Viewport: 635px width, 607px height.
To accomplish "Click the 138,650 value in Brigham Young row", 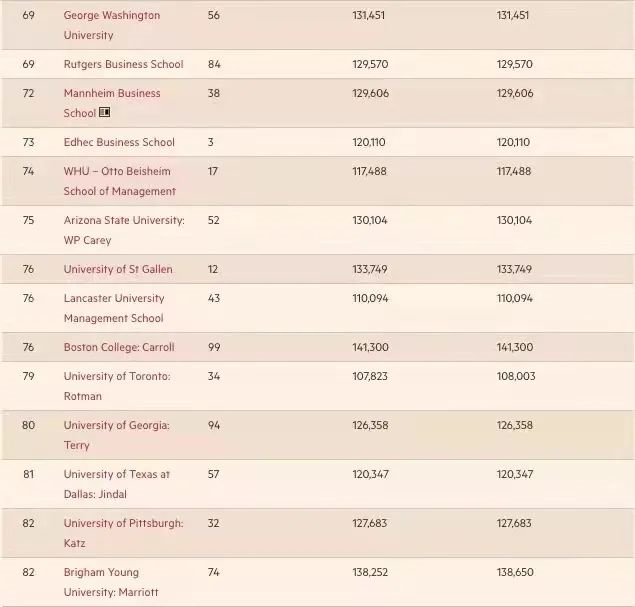I will 514,572.
